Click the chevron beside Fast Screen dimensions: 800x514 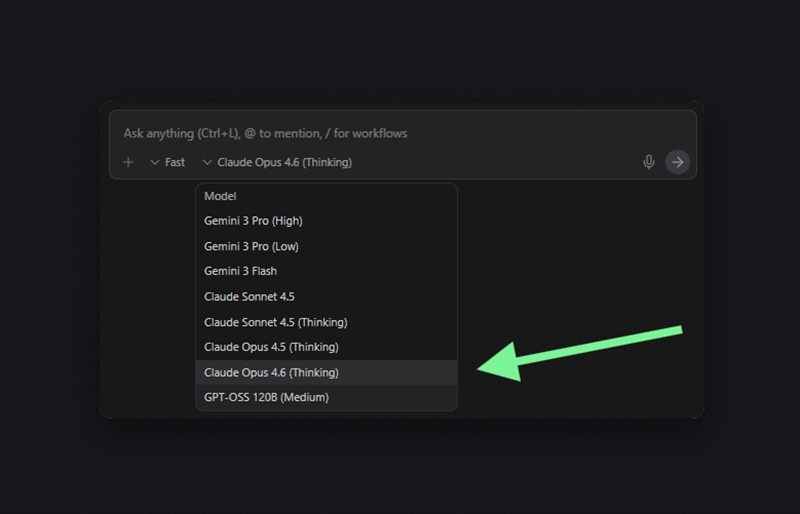(155, 162)
